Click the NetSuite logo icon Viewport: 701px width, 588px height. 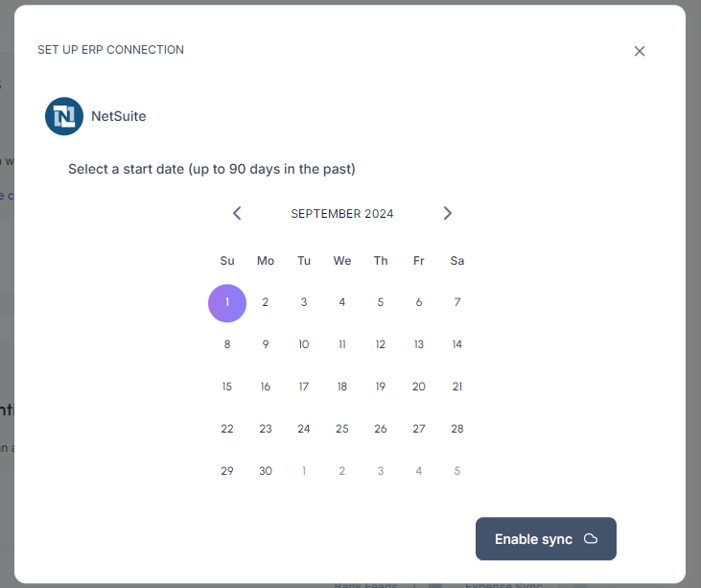pyautogui.click(x=64, y=117)
